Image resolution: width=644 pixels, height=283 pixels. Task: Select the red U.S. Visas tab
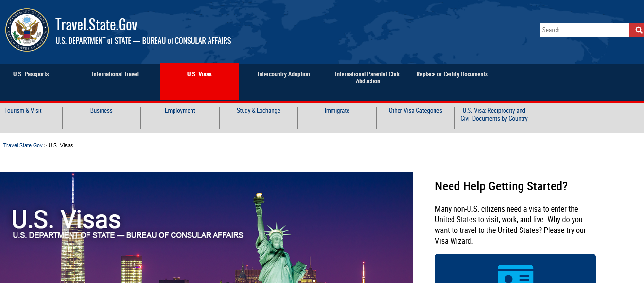199,81
